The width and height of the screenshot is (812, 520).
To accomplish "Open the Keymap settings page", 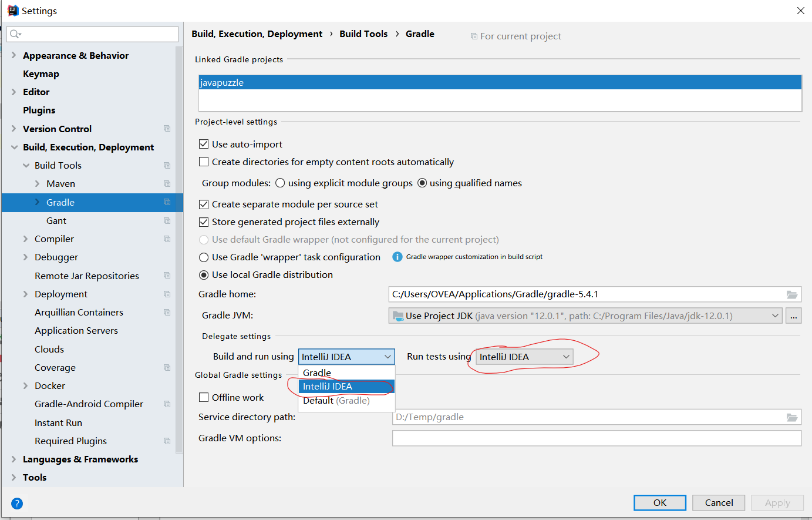I will pyautogui.click(x=41, y=73).
